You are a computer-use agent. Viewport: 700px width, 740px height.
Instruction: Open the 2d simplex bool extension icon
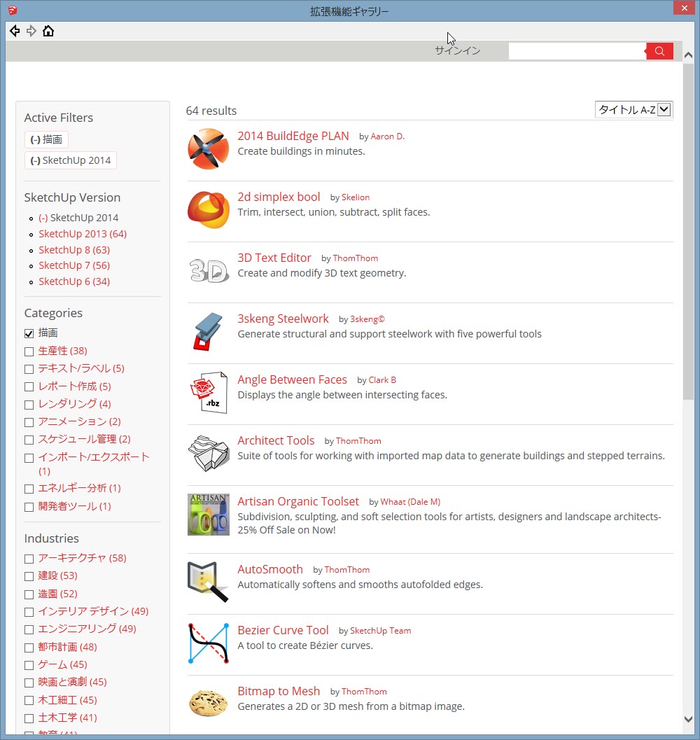pyautogui.click(x=208, y=209)
